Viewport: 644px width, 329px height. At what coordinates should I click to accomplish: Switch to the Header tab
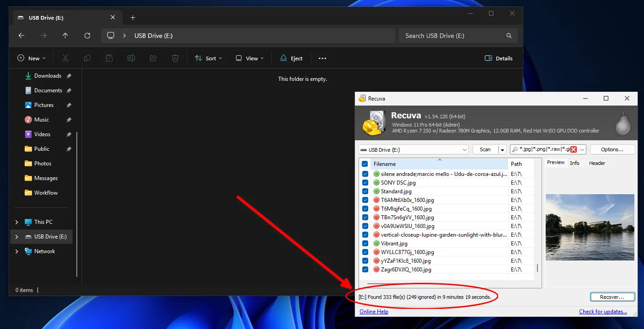click(x=597, y=163)
